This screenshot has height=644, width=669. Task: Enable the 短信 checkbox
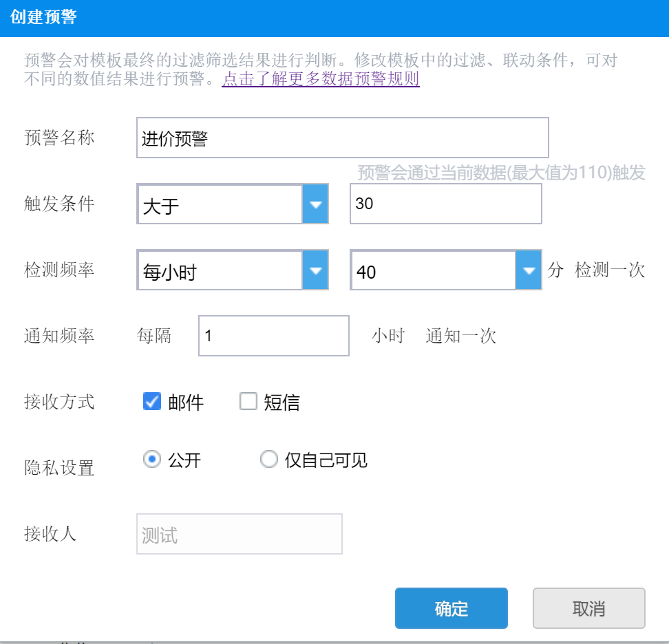pos(248,402)
